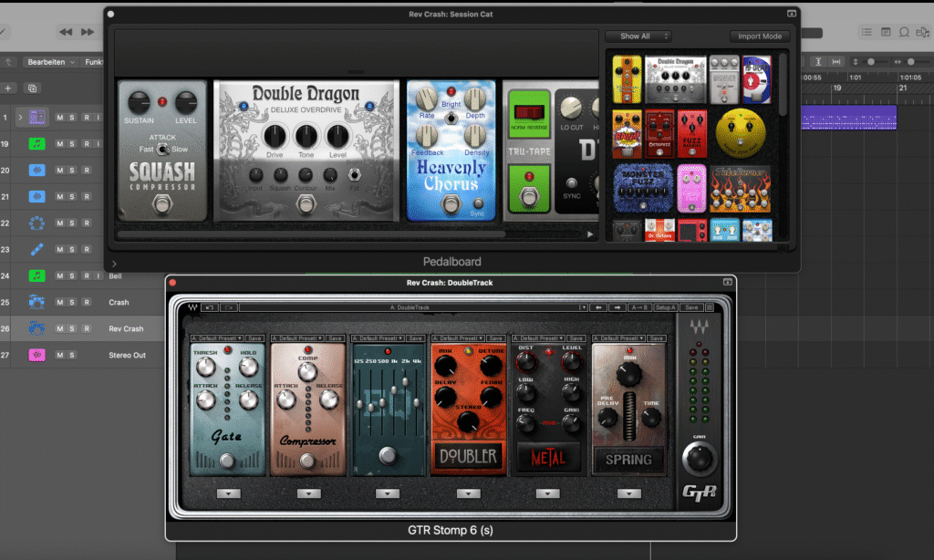Toggle the Gate pedal footswitch
This screenshot has width=934, height=560.
click(226, 461)
